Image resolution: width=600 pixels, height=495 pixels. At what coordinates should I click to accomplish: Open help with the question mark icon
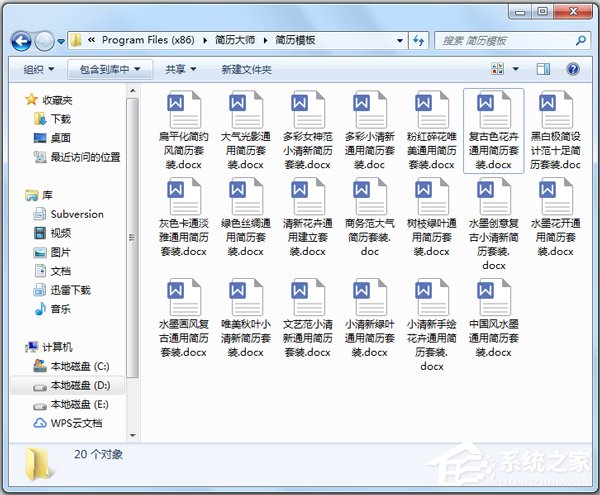tap(573, 69)
